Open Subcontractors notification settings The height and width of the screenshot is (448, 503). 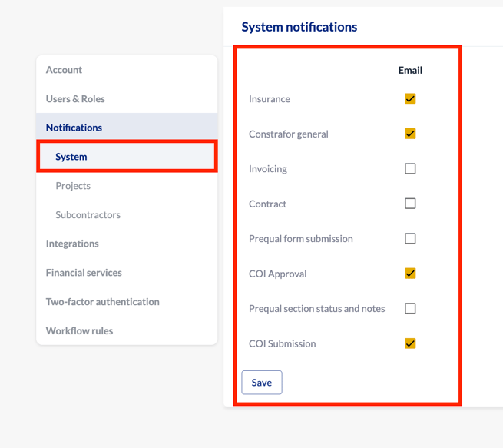88,215
